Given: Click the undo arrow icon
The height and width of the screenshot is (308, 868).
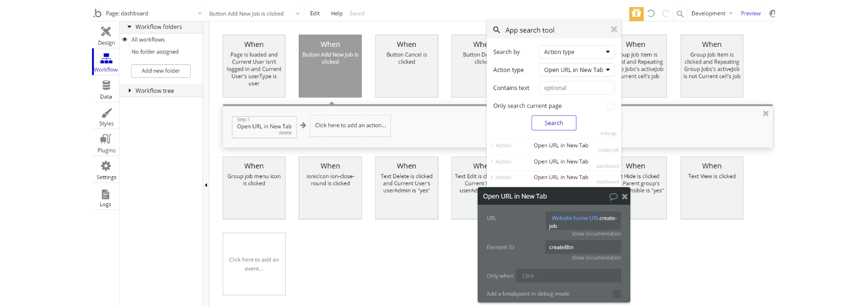Looking at the screenshot, I should point(651,13).
